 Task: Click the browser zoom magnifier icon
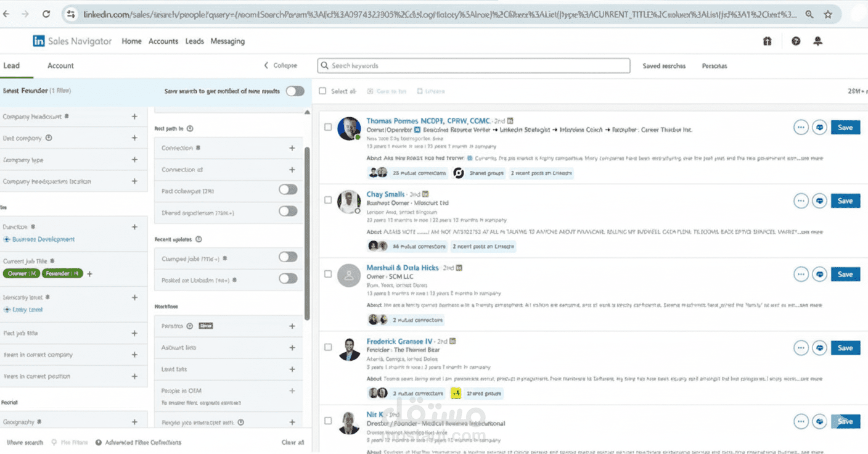809,14
